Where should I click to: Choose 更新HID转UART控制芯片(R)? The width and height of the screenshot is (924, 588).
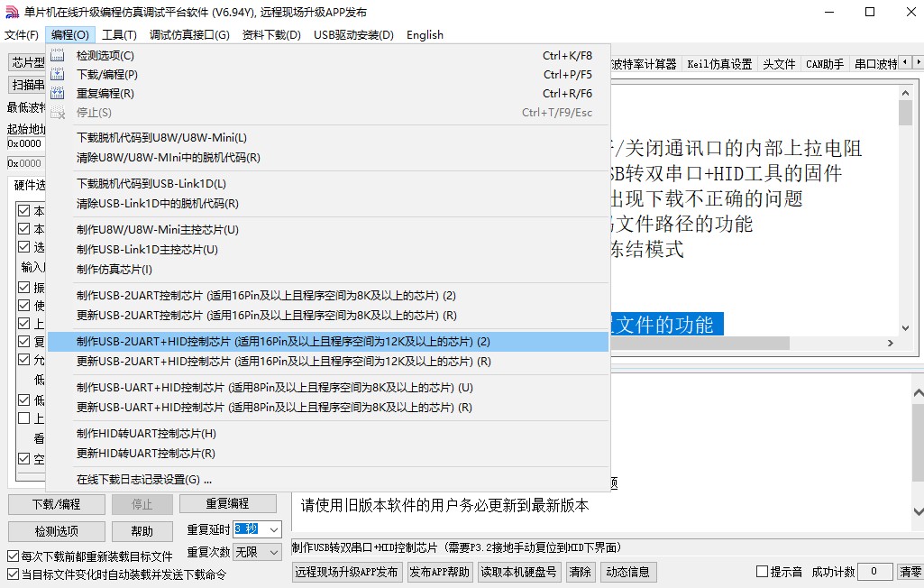pyautogui.click(x=327, y=454)
